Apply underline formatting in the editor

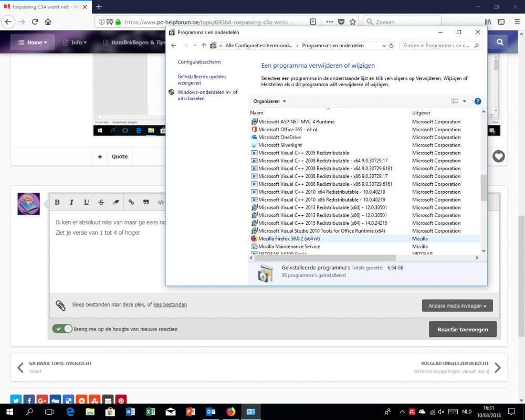[86, 202]
